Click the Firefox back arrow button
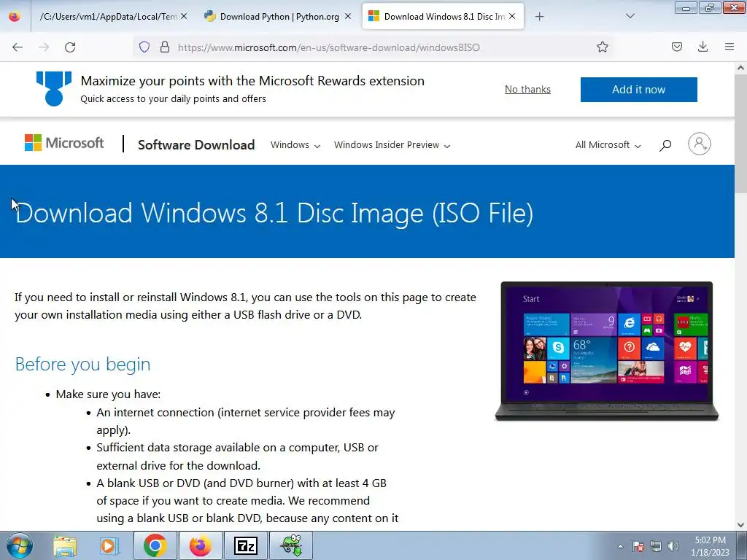This screenshot has height=560, width=747. coord(18,47)
